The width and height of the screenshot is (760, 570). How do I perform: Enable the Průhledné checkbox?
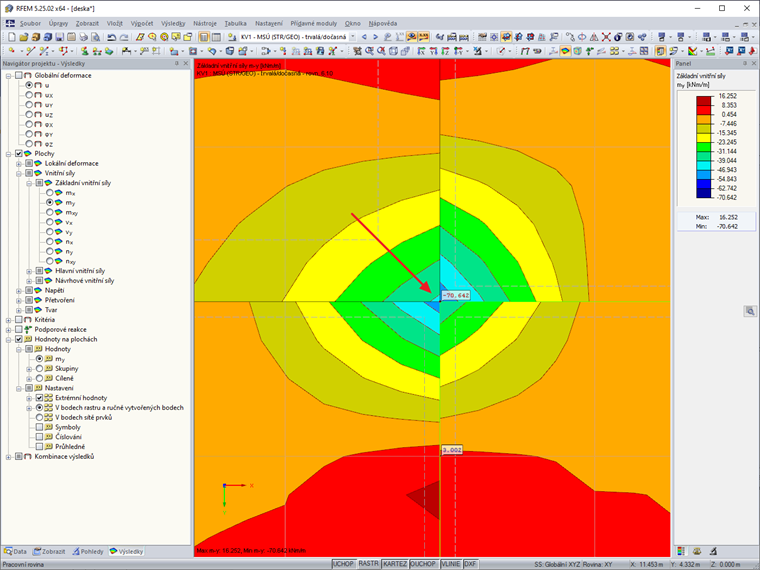point(40,446)
